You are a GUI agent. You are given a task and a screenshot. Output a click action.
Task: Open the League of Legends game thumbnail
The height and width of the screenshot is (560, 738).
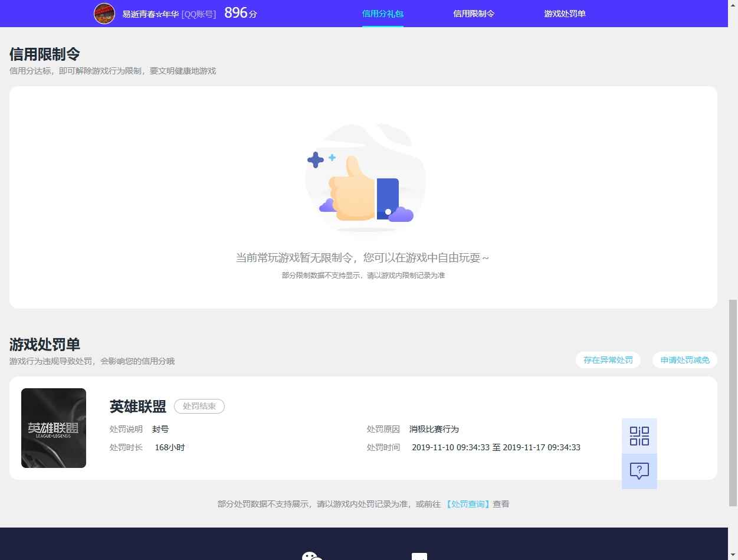(x=54, y=428)
